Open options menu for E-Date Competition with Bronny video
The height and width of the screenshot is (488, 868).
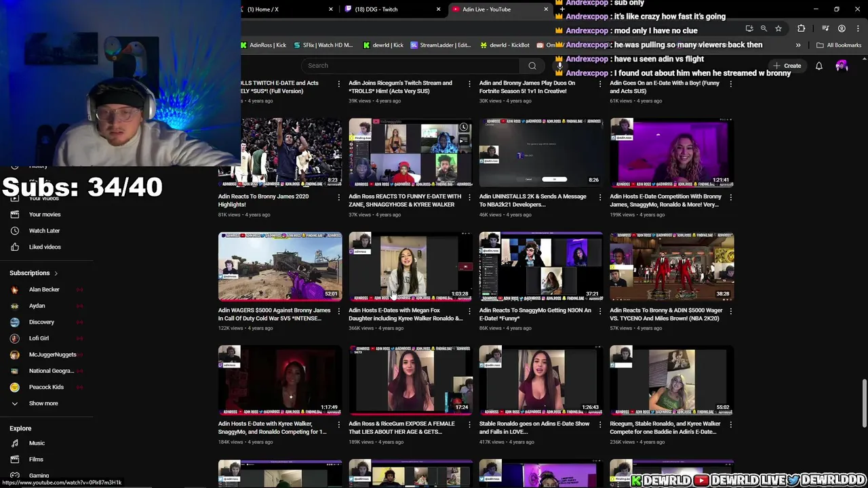pos(730,197)
